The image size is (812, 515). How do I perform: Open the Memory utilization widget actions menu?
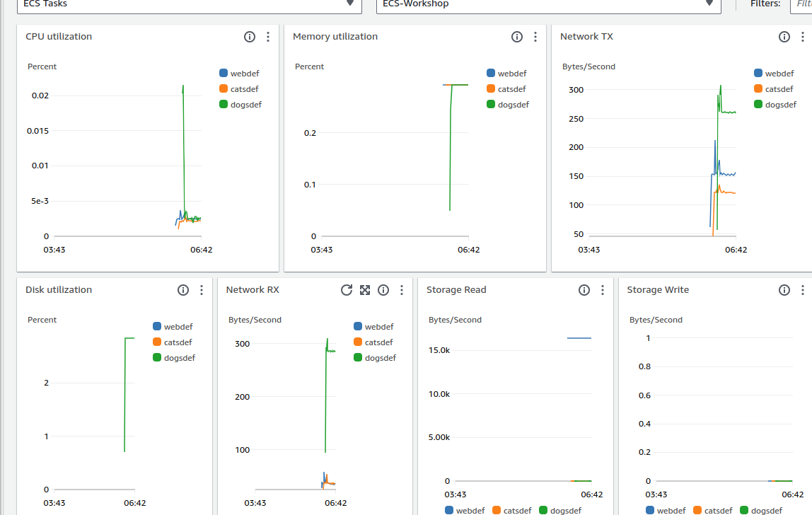coord(535,37)
